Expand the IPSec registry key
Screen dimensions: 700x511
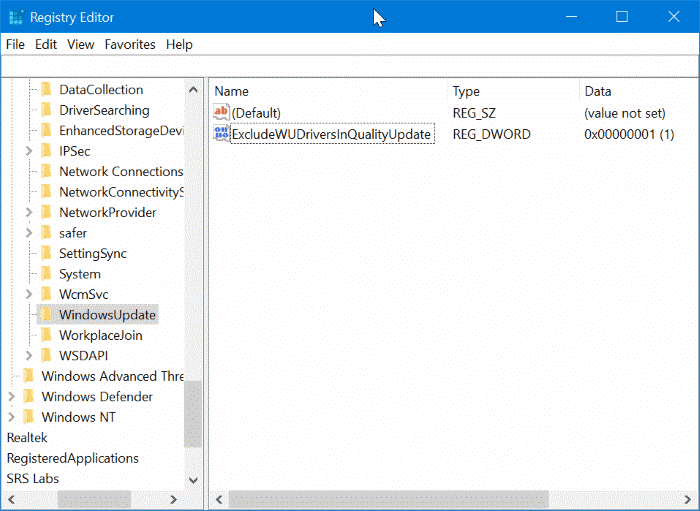point(29,151)
